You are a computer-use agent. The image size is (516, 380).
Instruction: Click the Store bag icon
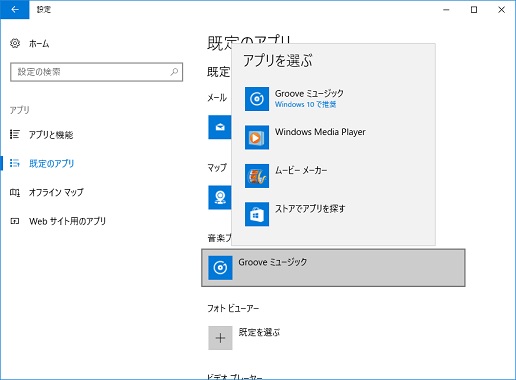(x=257, y=214)
